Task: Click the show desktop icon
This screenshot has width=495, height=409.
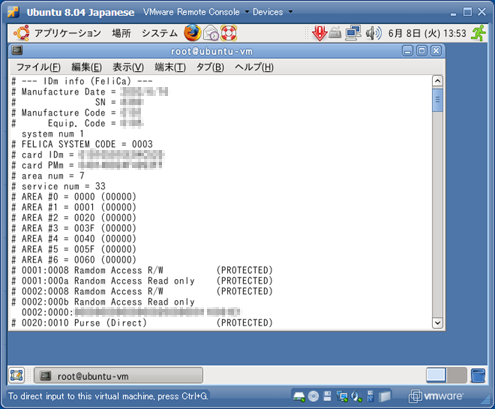Action: click(16, 375)
